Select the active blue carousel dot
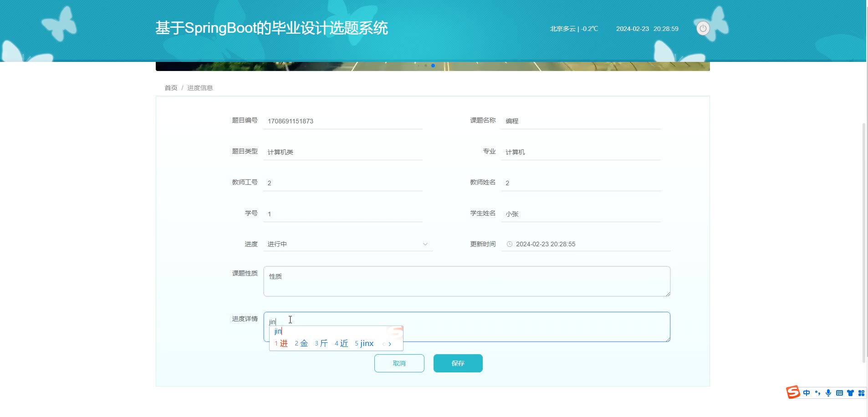The width and height of the screenshot is (868, 417). click(x=433, y=66)
